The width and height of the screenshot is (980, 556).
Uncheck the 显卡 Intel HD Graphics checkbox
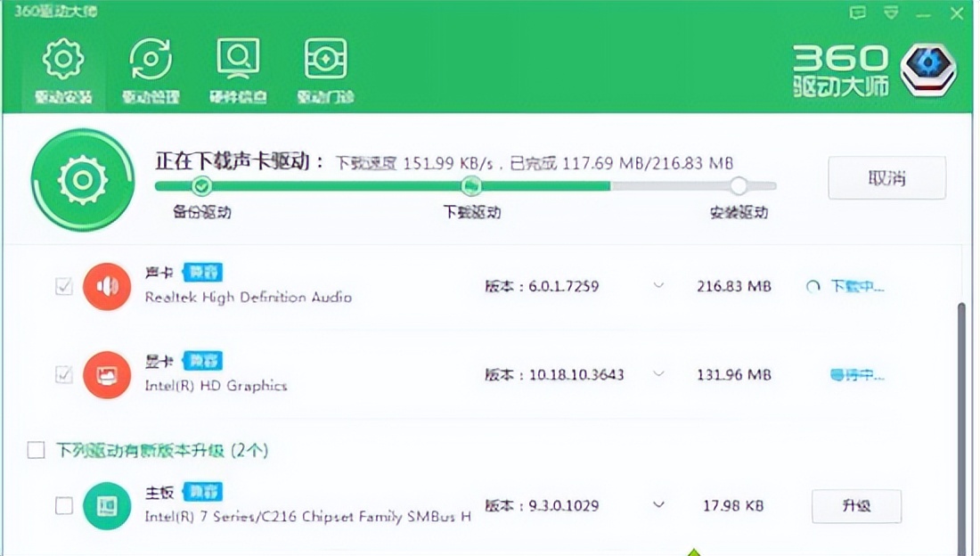(x=64, y=374)
